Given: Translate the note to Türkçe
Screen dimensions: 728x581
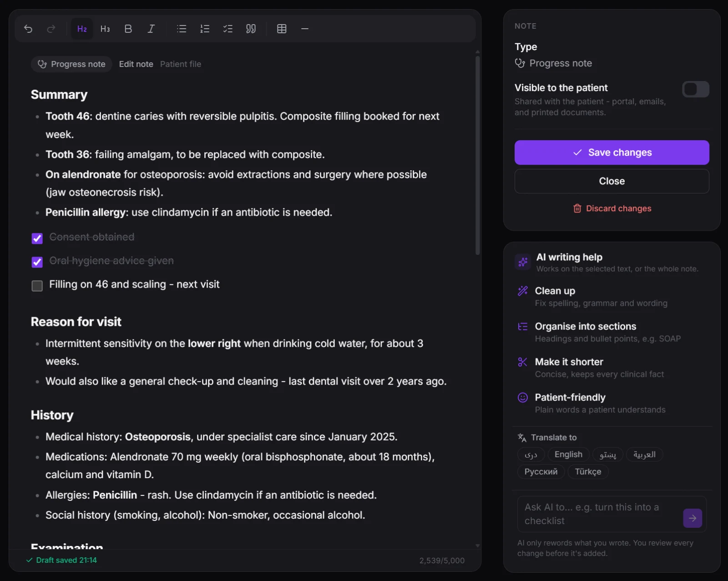Looking at the screenshot, I should pyautogui.click(x=588, y=472).
